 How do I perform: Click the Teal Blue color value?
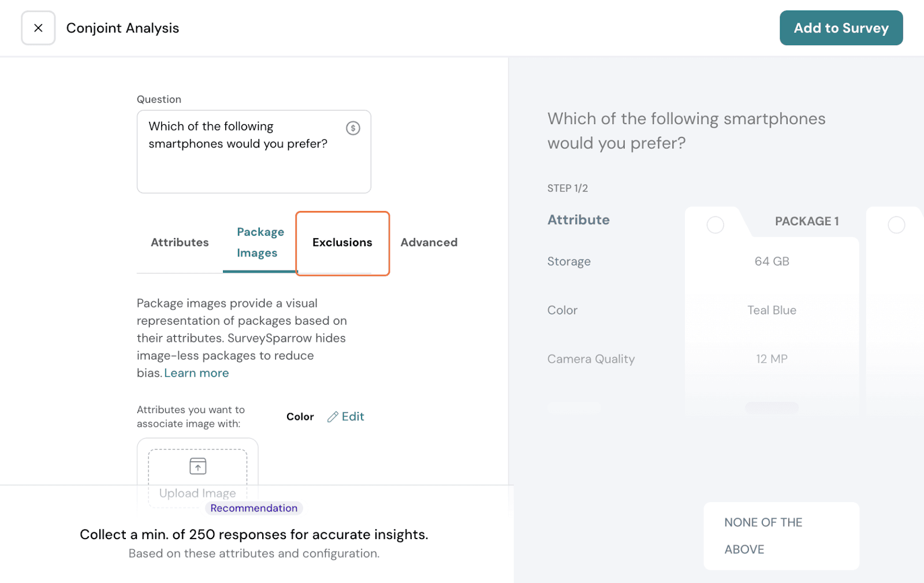[x=772, y=310]
